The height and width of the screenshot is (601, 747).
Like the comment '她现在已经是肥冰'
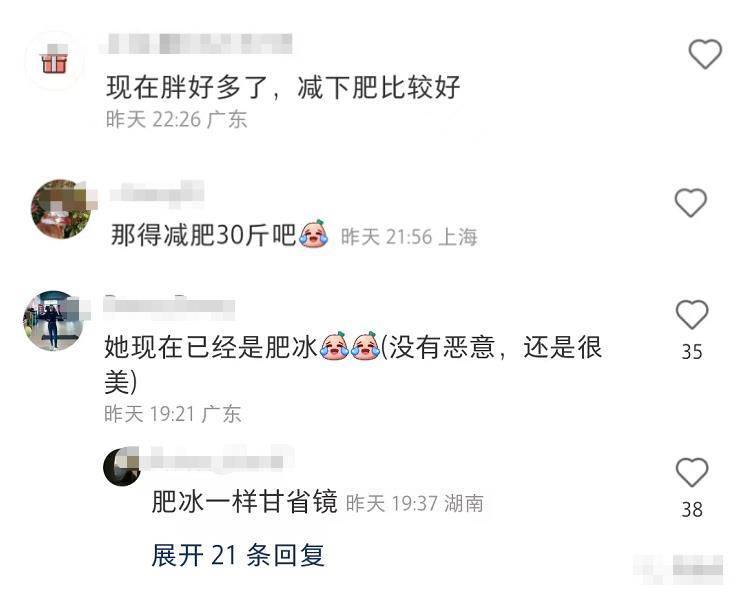(692, 315)
